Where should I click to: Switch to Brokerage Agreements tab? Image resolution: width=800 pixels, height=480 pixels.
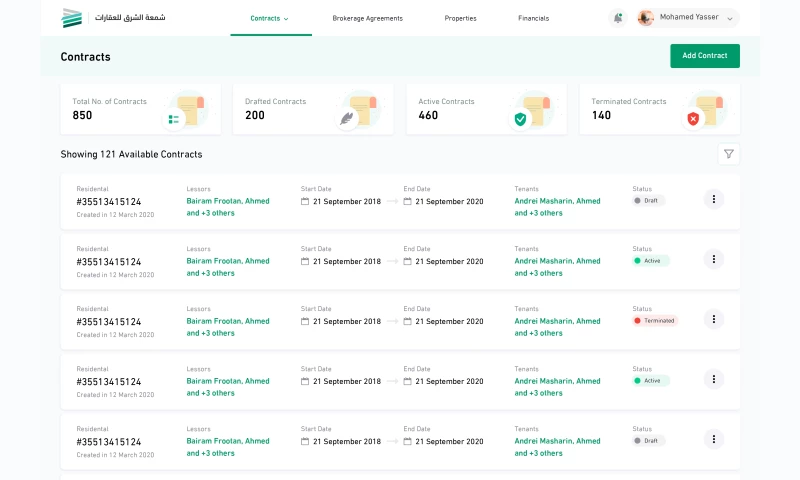[x=367, y=18]
